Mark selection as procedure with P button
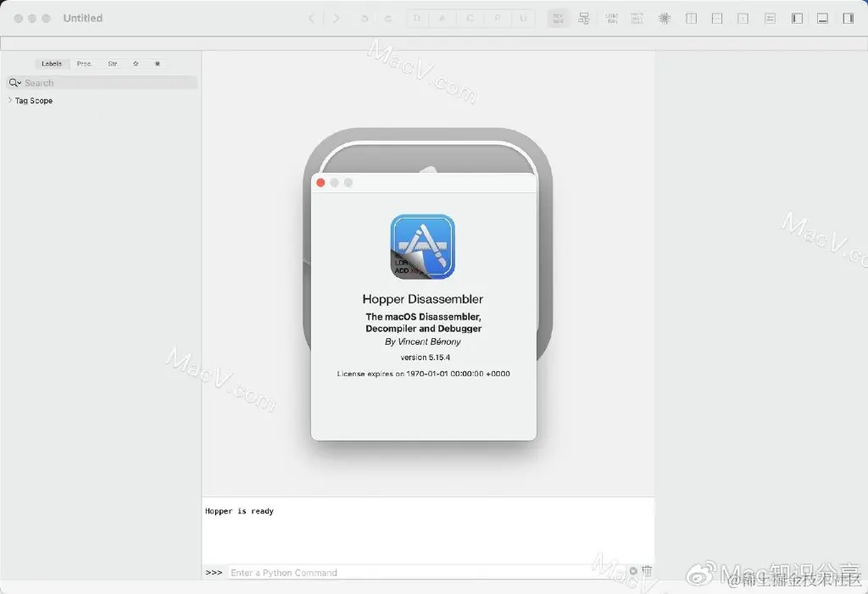The image size is (868, 594). pyautogui.click(x=497, y=19)
